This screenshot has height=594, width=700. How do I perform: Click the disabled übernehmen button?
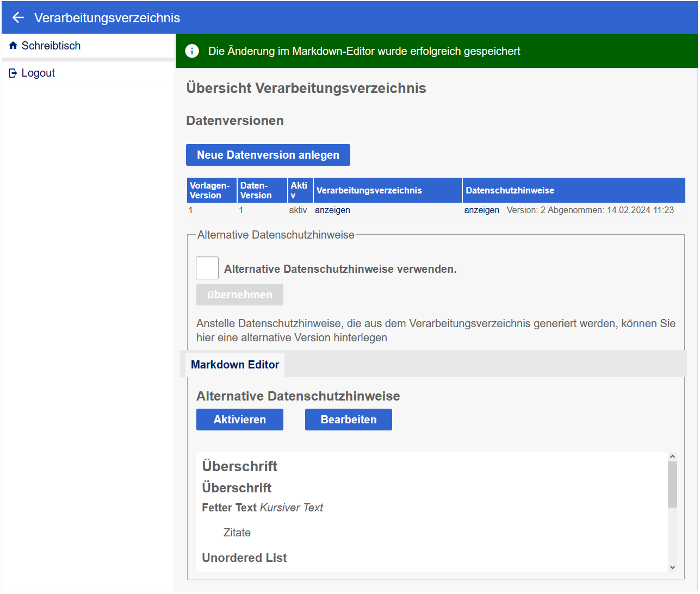click(239, 295)
